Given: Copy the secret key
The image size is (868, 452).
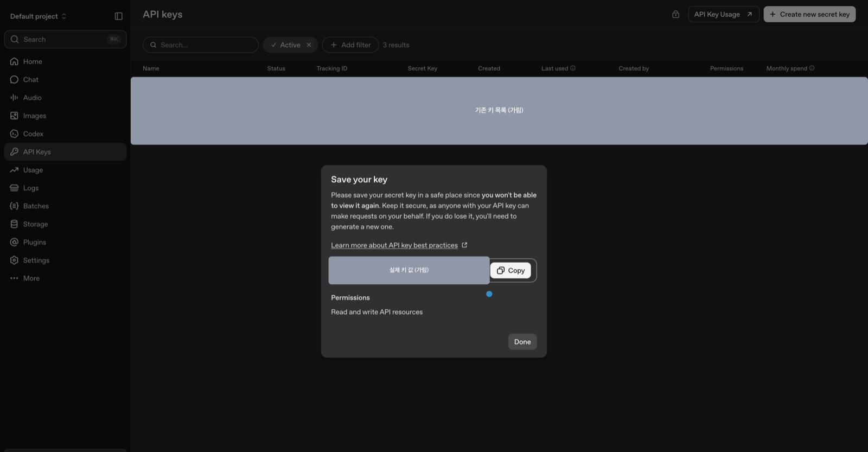Looking at the screenshot, I should 510,270.
